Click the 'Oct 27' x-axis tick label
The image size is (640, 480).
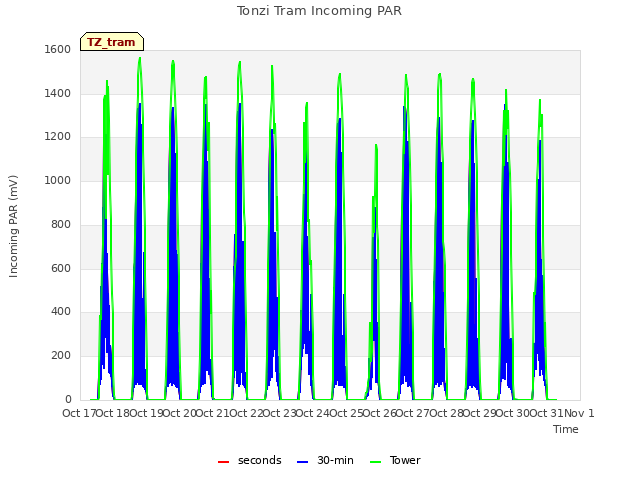coord(412,413)
